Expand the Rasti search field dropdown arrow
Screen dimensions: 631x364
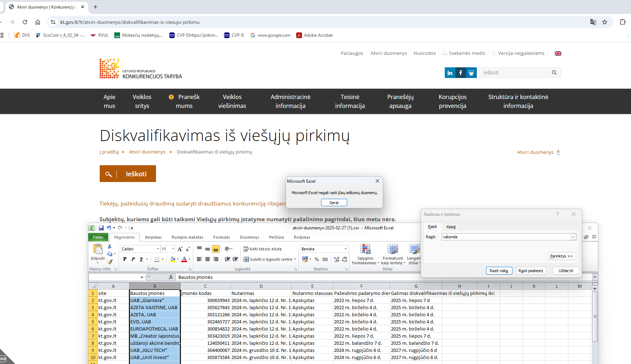pyautogui.click(x=573, y=237)
